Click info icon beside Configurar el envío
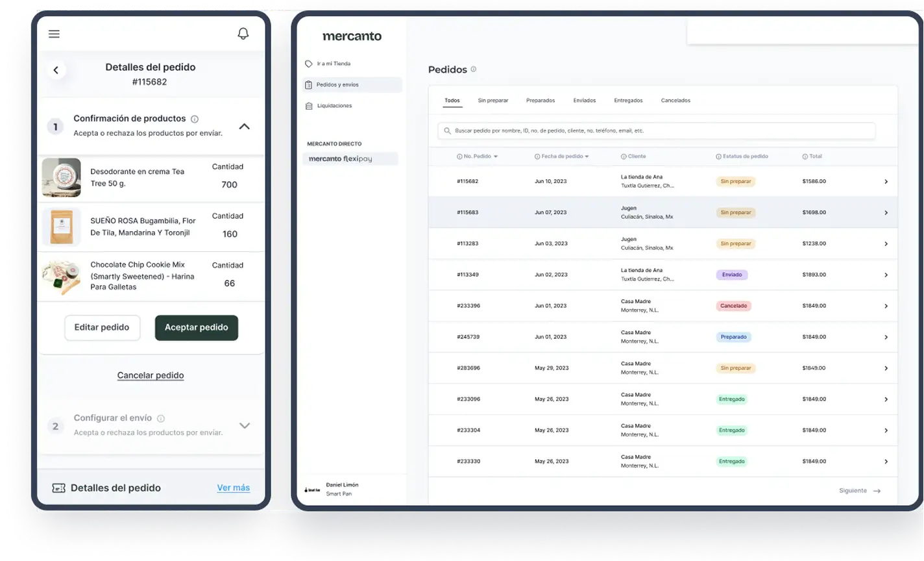Screen dimensions: 924x561 161,419
